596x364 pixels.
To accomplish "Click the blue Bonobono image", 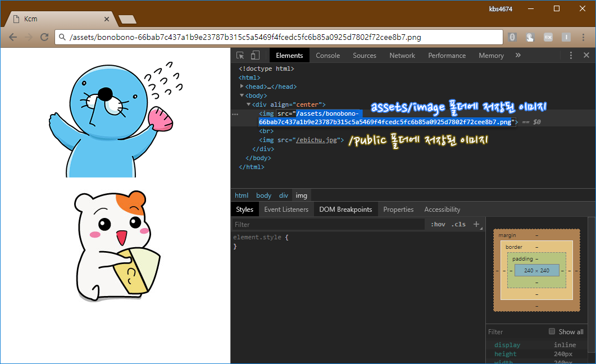I will (x=116, y=119).
